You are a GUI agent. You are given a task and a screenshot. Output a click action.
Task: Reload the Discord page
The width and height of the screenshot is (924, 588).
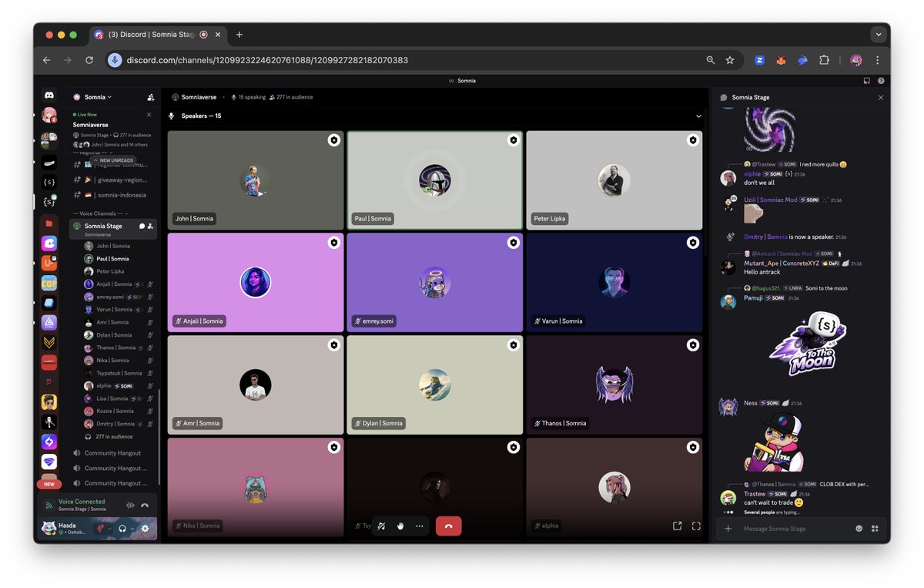tap(89, 60)
